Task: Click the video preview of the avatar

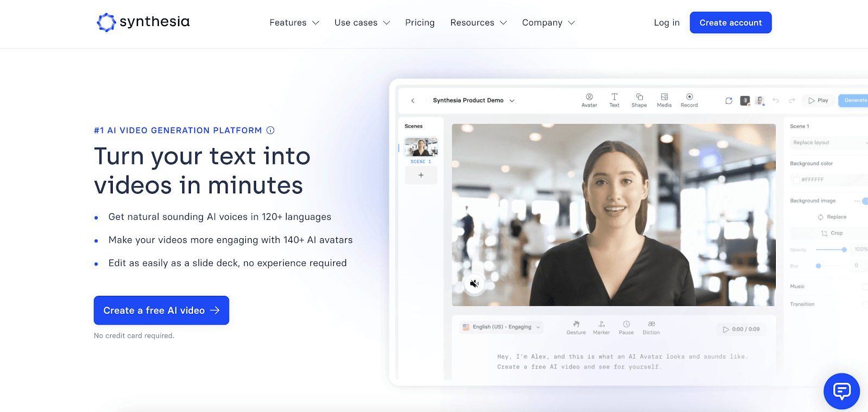Action: coord(614,215)
